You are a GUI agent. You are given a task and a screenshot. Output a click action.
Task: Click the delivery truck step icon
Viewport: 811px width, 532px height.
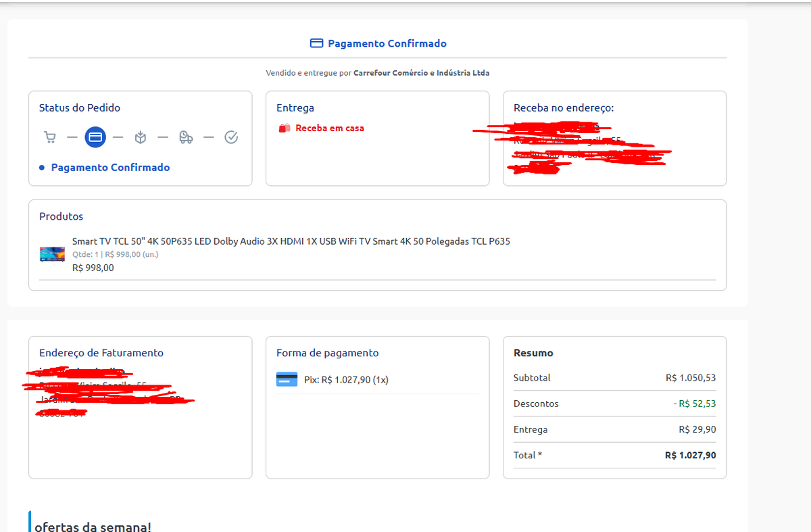(186, 137)
